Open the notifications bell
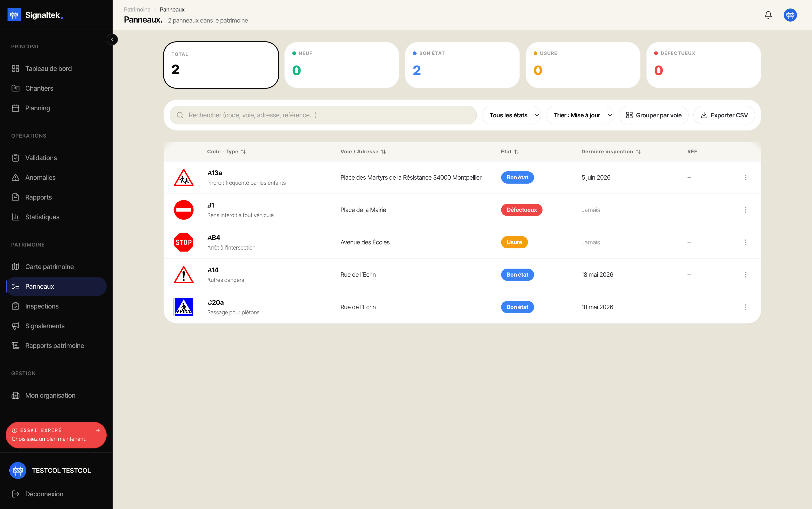 pyautogui.click(x=768, y=15)
